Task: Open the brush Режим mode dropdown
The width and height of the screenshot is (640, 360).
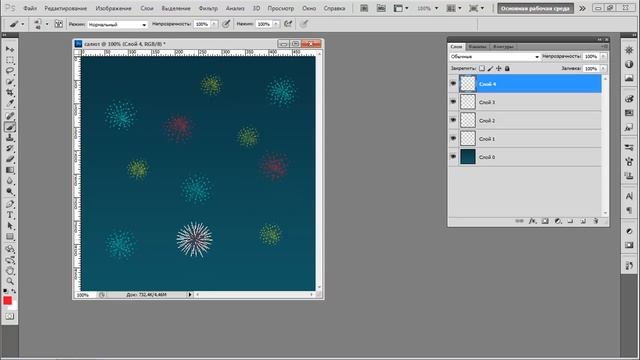Action: point(117,24)
